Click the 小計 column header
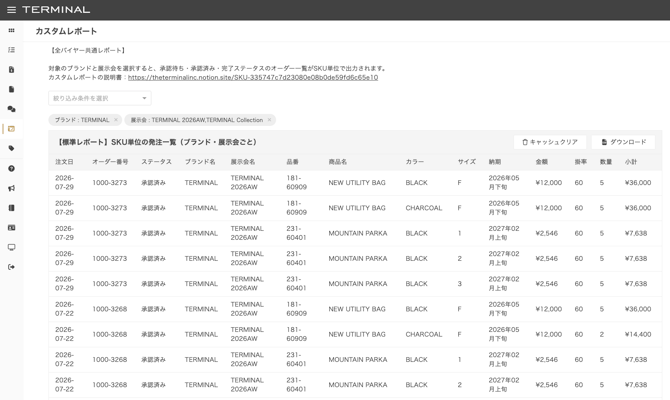670x400 pixels. [x=631, y=162]
